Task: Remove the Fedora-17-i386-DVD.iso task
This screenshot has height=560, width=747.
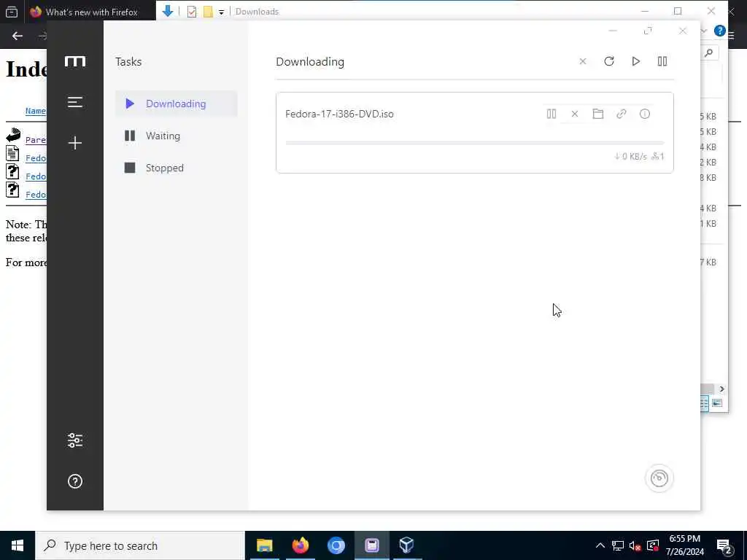Action: coord(575,114)
